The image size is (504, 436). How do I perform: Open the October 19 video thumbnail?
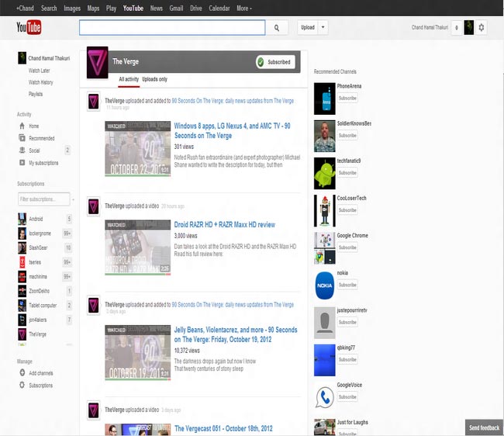137,353
